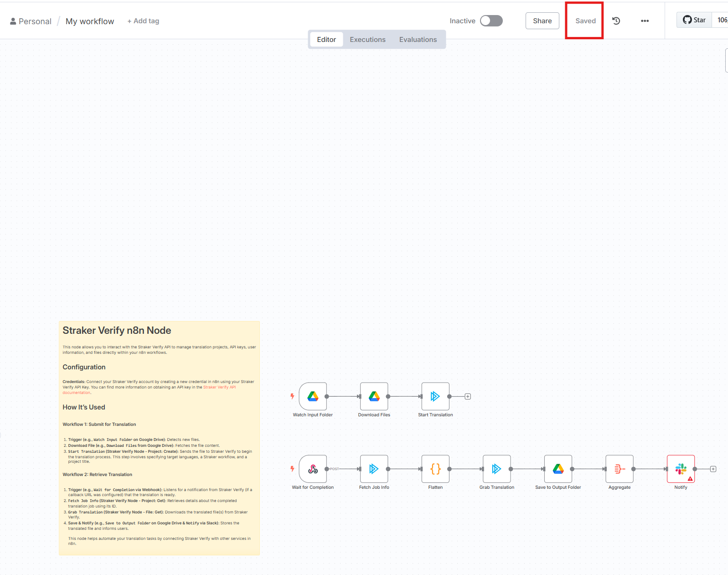The height and width of the screenshot is (575, 728).
Task: Click the trigger bolt beside Wait for Completion
Action: coord(292,469)
